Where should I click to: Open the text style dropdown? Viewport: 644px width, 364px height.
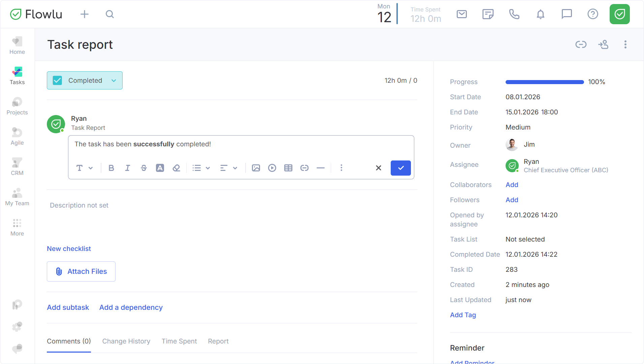point(84,168)
